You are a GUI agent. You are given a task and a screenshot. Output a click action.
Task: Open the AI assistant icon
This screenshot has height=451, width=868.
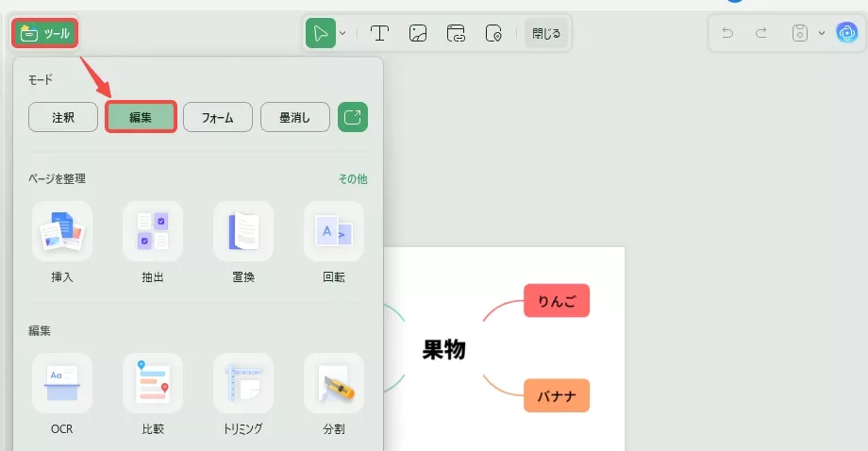pyautogui.click(x=847, y=33)
